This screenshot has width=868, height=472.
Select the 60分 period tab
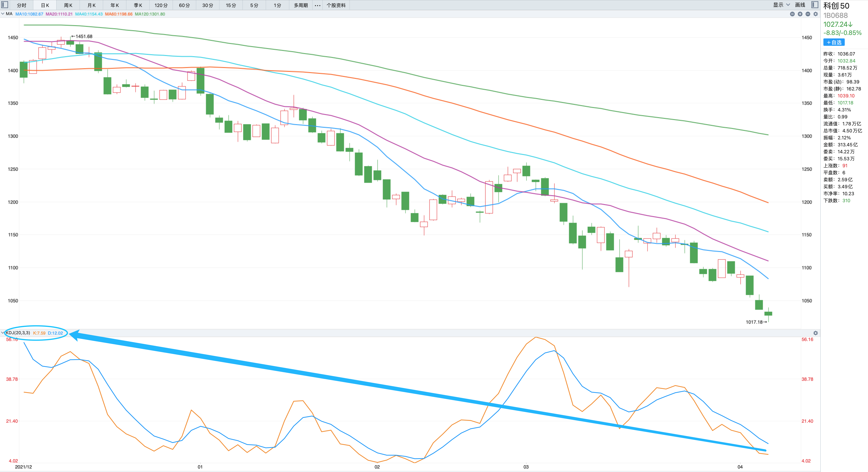184,5
